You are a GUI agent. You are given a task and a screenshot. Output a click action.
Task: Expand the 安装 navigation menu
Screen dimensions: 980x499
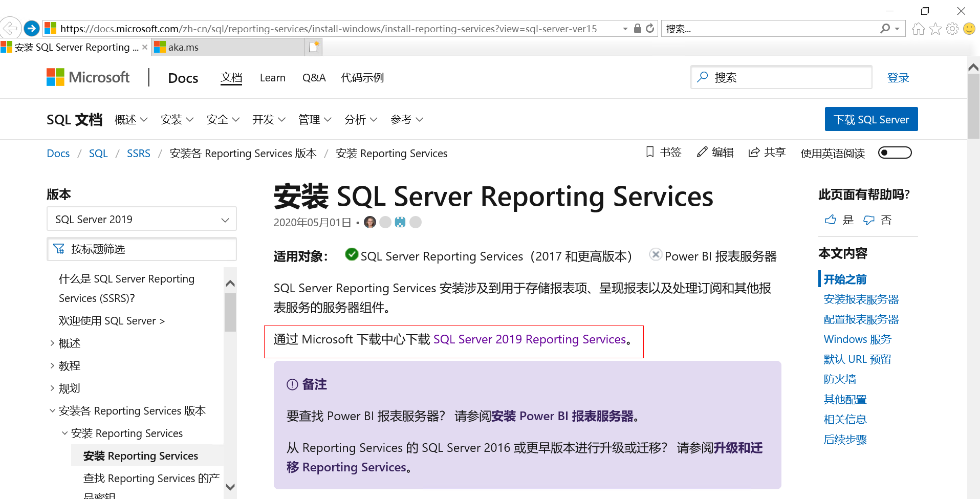[x=177, y=119]
